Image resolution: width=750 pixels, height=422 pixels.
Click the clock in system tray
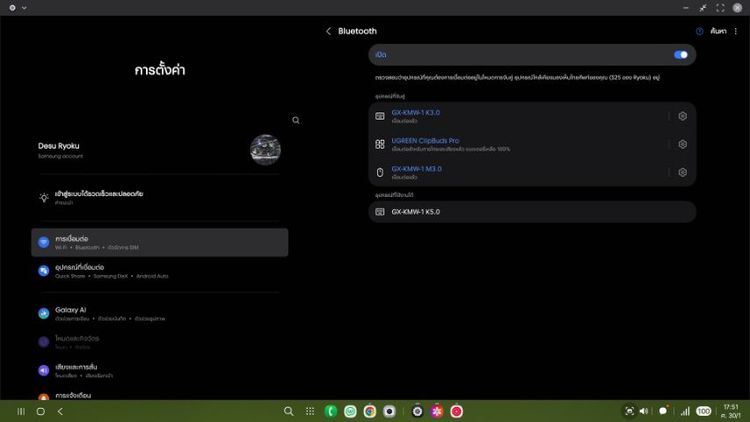731,411
